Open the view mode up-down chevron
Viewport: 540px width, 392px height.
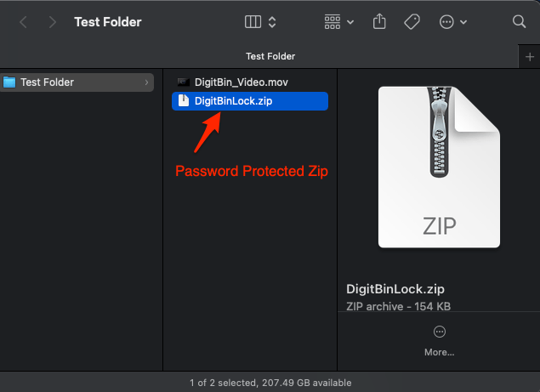click(x=272, y=22)
